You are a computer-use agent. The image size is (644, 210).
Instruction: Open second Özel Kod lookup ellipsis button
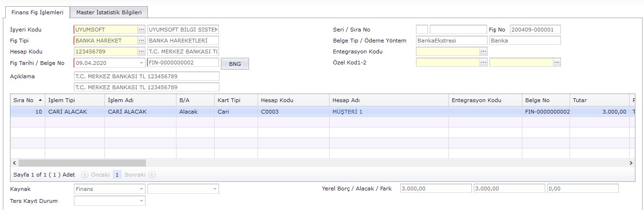tap(557, 63)
